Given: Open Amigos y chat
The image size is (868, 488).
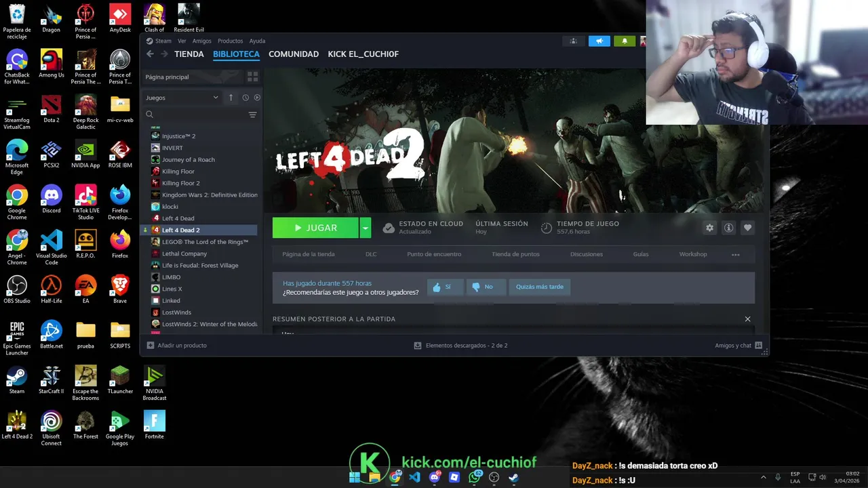Looking at the screenshot, I should point(738,346).
